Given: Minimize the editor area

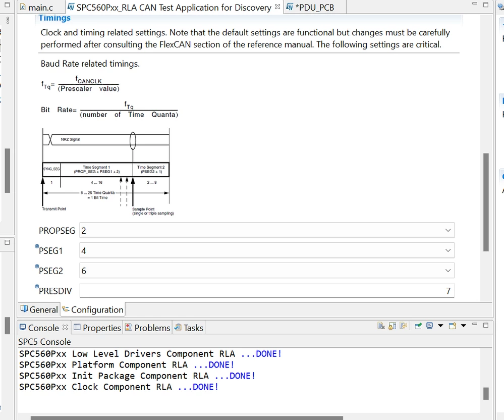Looking at the screenshot, I should (x=475, y=4).
